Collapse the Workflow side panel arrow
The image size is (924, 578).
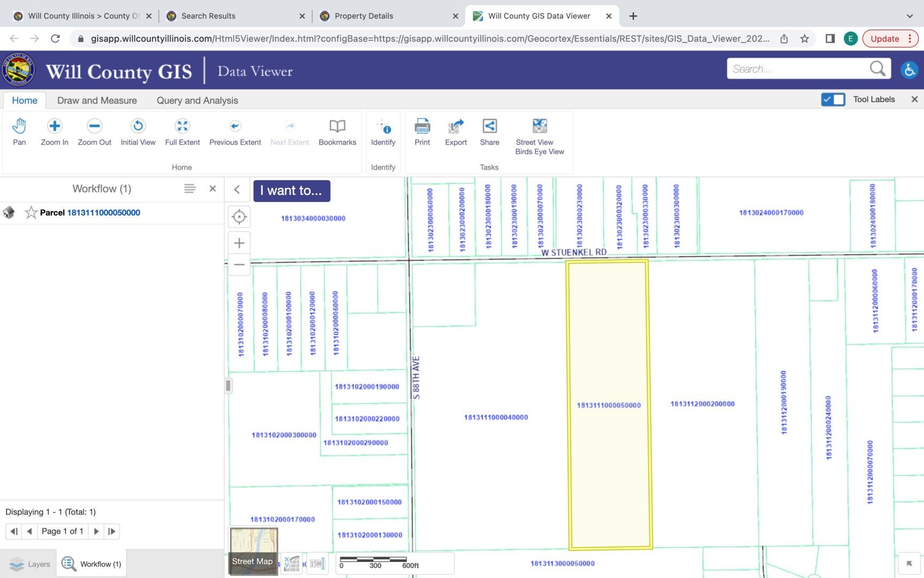(x=237, y=189)
